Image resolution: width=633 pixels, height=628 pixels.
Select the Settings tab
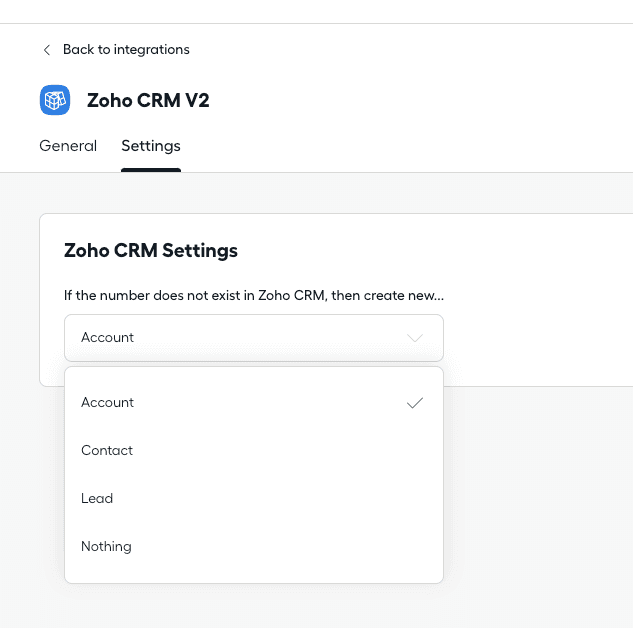[151, 146]
